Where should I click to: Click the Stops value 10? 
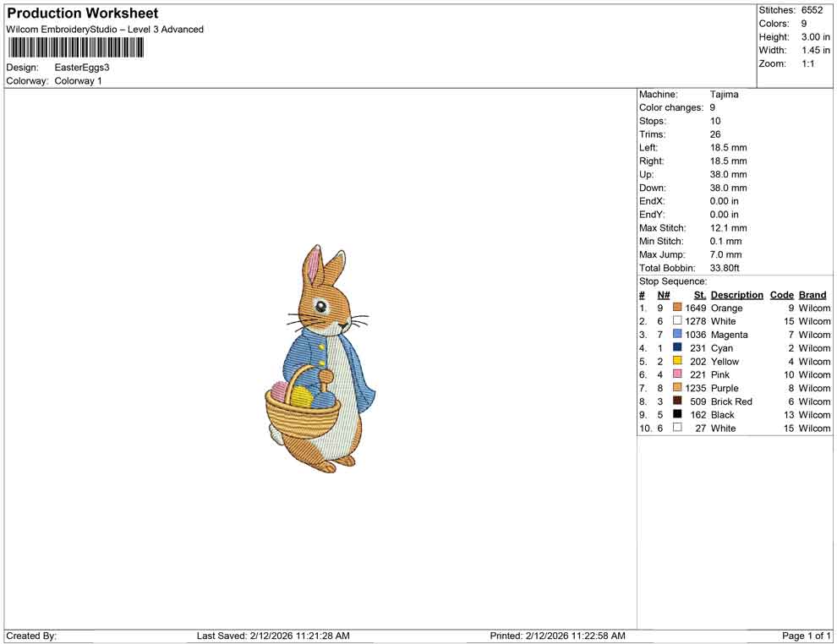pyautogui.click(x=715, y=121)
